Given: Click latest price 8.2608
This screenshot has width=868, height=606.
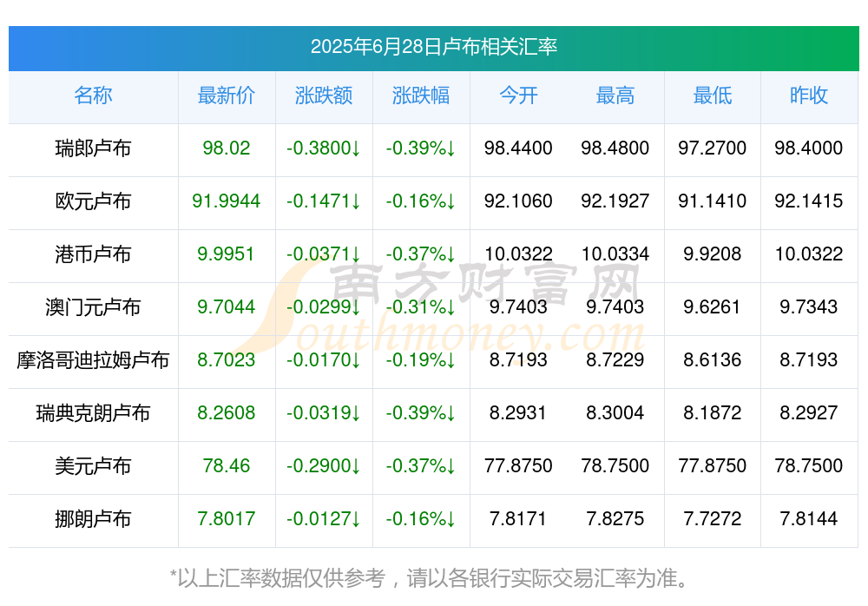Looking at the screenshot, I should coord(227,412).
